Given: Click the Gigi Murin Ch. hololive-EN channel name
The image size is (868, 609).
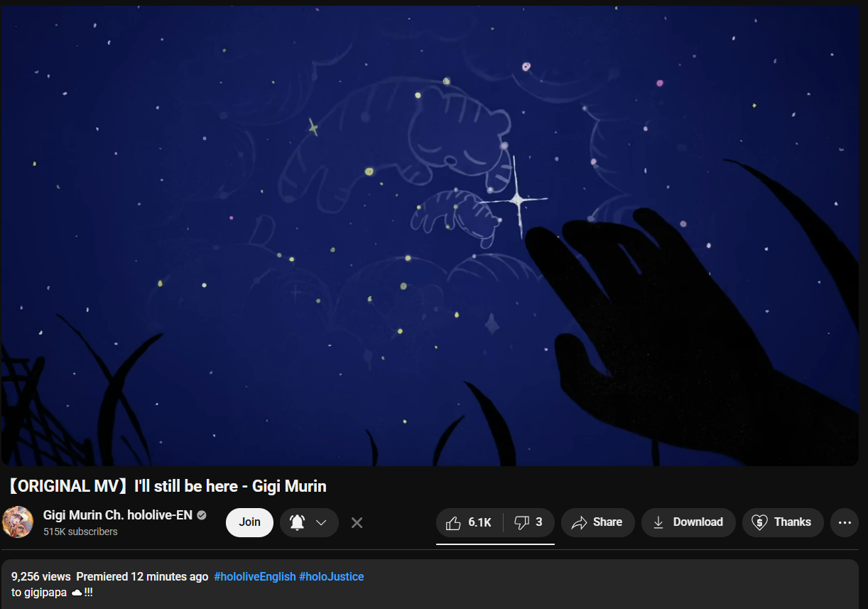Looking at the screenshot, I should (x=118, y=515).
